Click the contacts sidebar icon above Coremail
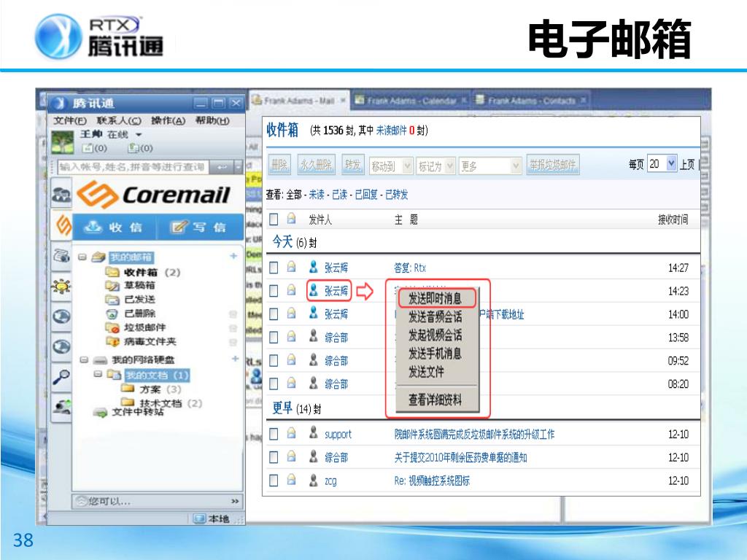Image resolution: width=747 pixels, height=560 pixels. 62,194
